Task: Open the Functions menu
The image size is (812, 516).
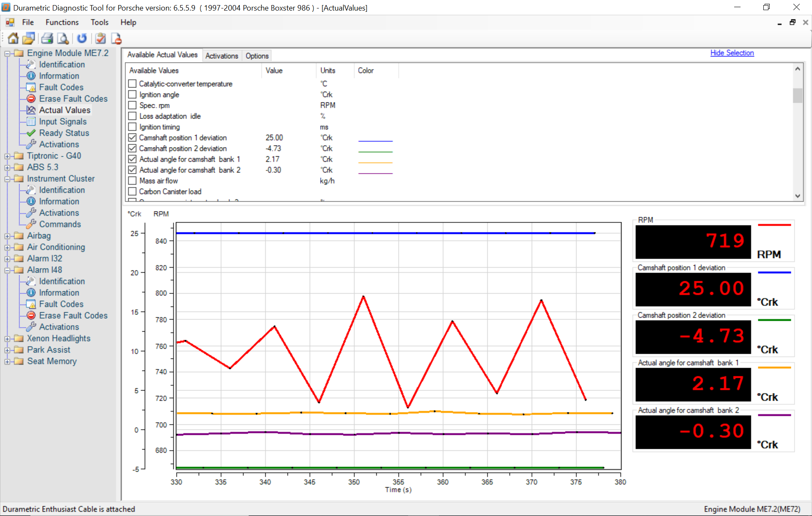Action: 62,22
